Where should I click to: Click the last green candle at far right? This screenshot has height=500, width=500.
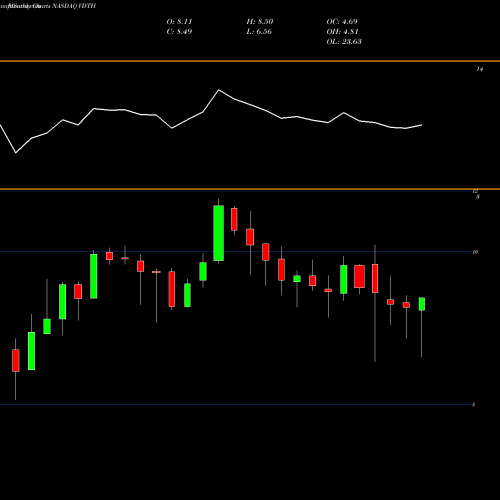pyautogui.click(x=422, y=304)
